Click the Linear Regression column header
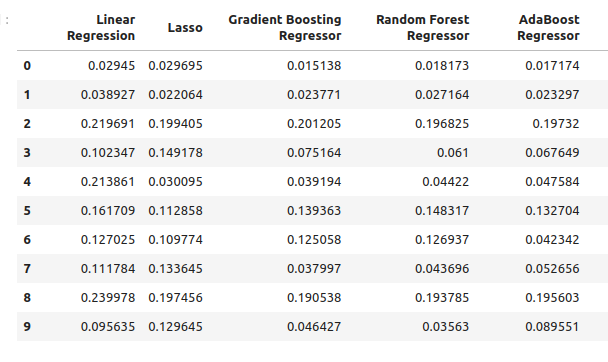Screen dimensions: 608x362 (x=101, y=28)
